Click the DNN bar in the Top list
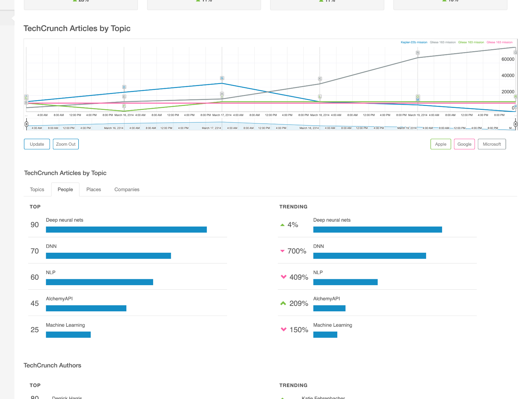Viewport: 532px width, 399px height. tap(108, 256)
